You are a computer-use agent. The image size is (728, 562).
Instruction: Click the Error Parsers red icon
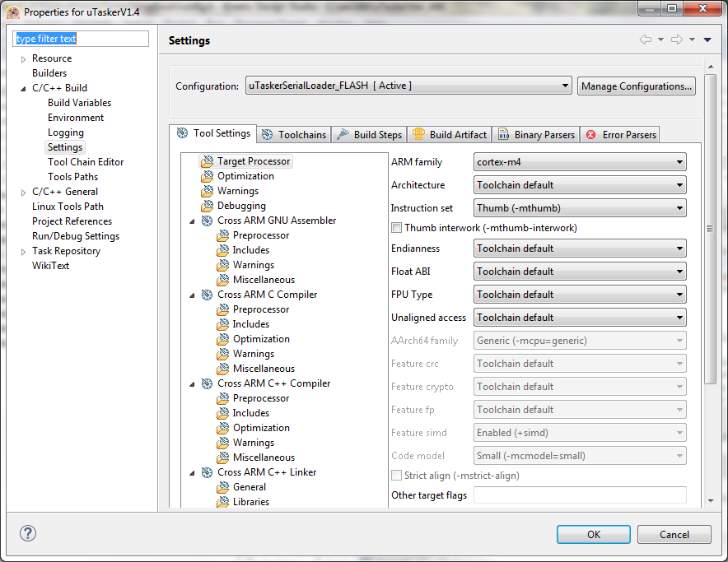[591, 135]
